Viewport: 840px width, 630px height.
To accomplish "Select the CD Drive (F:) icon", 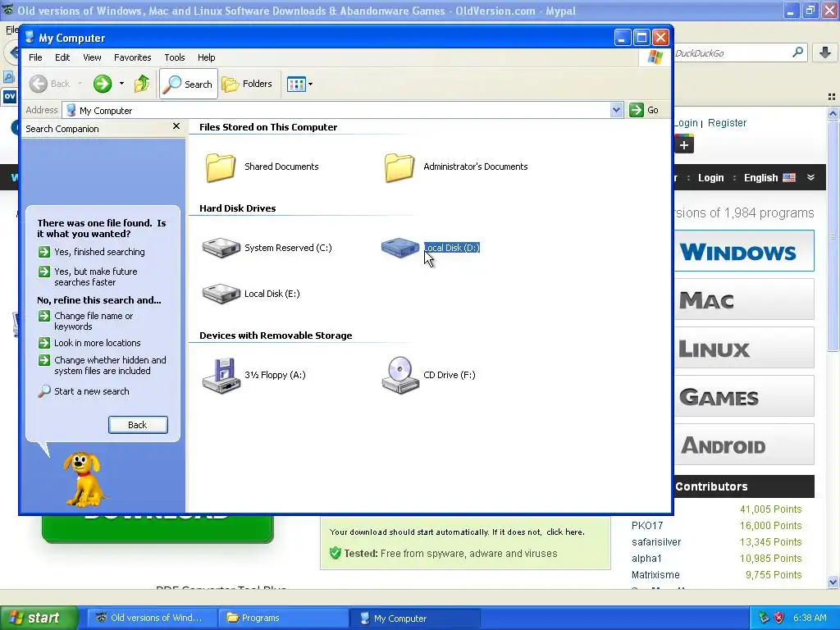I will pyautogui.click(x=399, y=375).
